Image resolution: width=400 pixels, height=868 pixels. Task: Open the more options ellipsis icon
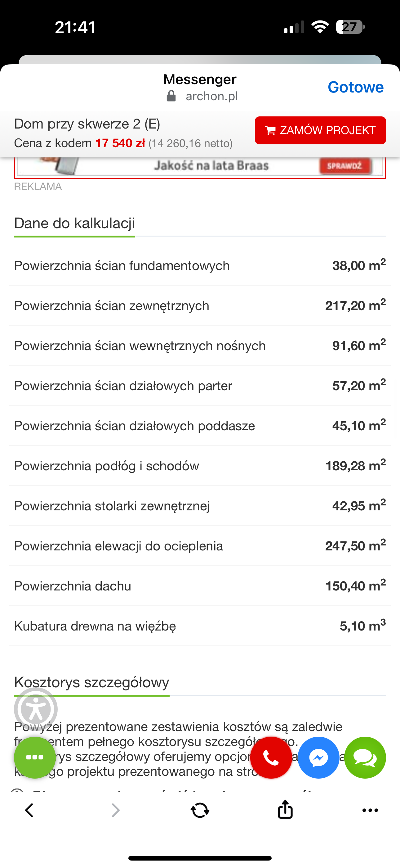pyautogui.click(x=370, y=810)
